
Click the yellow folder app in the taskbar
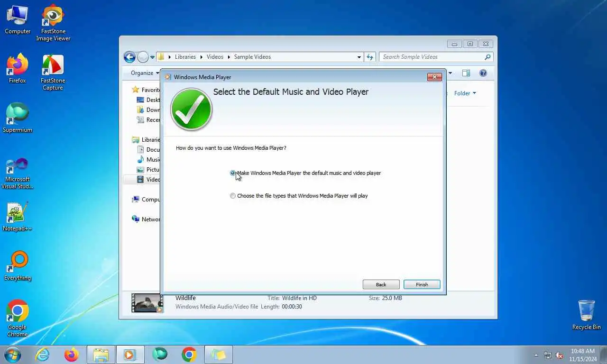click(219, 355)
